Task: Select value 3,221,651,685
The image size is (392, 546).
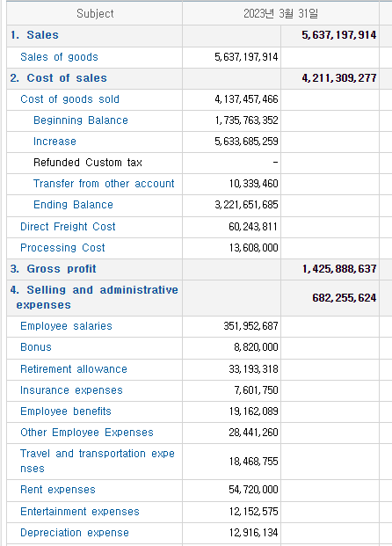Action: click(246, 204)
